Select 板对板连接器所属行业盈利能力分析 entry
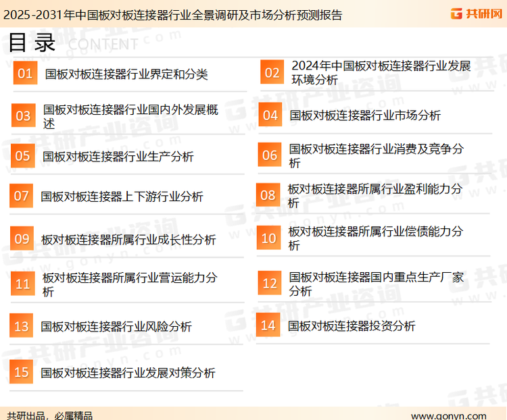The height and width of the screenshot is (420, 507). point(375,196)
